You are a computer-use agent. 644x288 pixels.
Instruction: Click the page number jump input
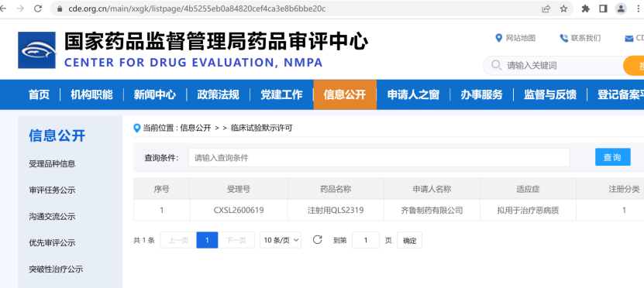coord(366,240)
